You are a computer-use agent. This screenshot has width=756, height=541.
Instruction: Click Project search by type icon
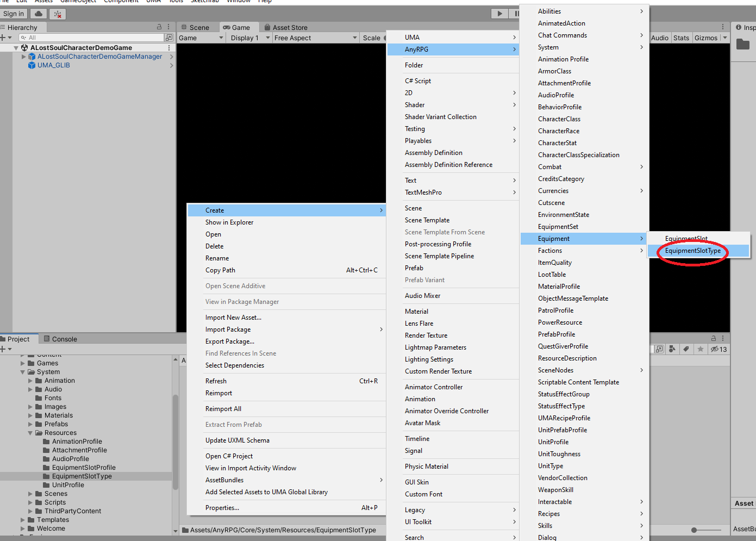point(673,349)
